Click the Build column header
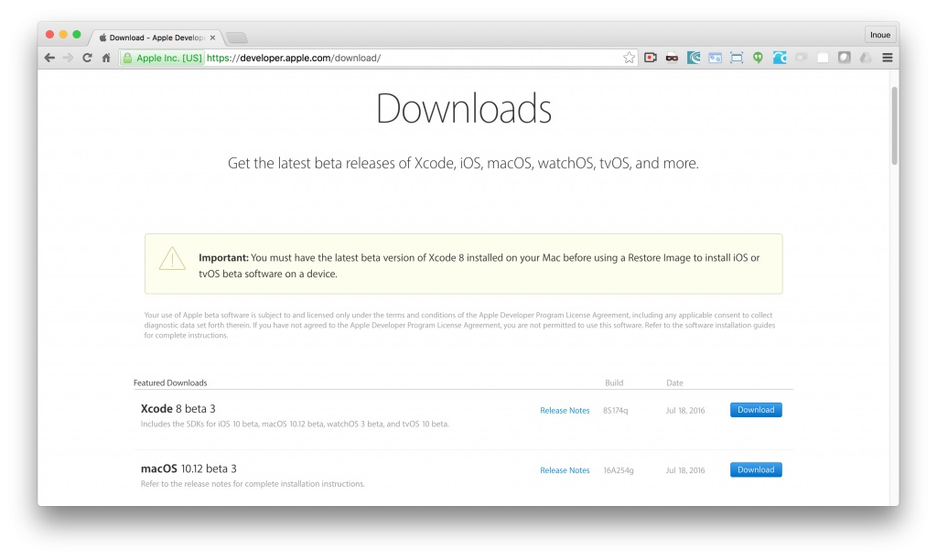 614,383
